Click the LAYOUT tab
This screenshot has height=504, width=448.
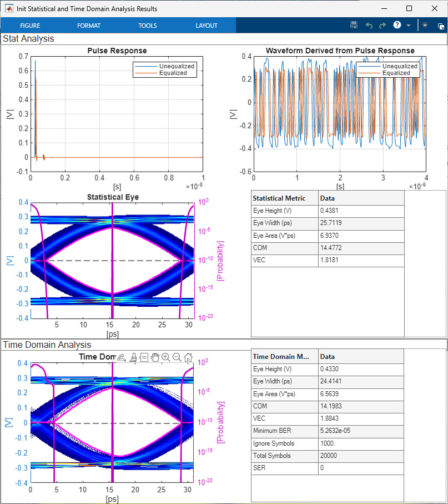pyautogui.click(x=207, y=26)
